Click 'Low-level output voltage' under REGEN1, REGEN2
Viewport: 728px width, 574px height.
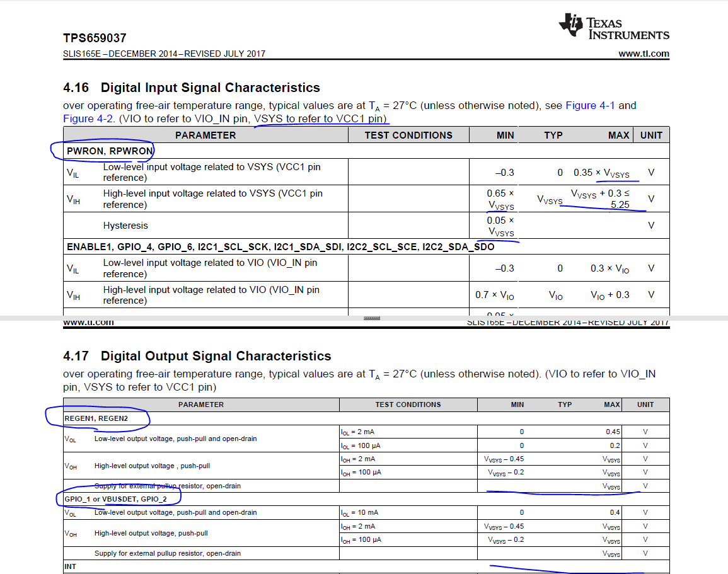click(x=175, y=439)
